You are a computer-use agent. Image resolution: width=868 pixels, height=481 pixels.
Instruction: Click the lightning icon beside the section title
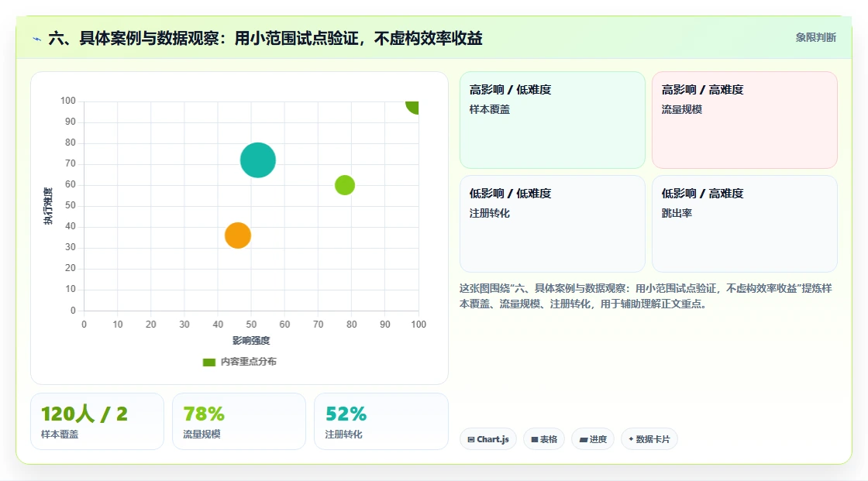37,39
